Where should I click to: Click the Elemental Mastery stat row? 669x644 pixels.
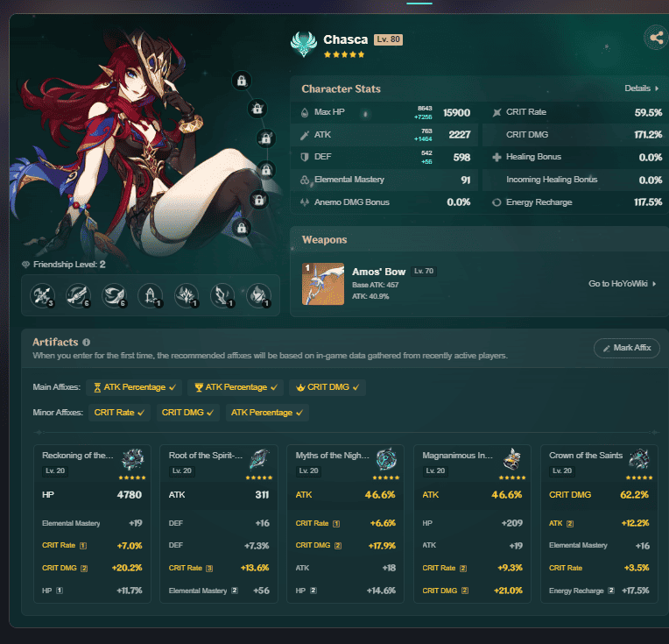coord(385,180)
